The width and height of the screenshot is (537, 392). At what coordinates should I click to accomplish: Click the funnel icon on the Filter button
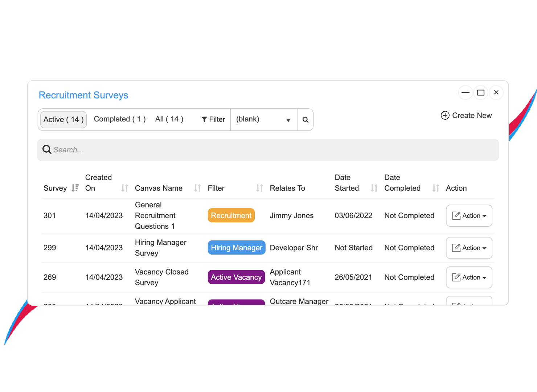tap(205, 119)
